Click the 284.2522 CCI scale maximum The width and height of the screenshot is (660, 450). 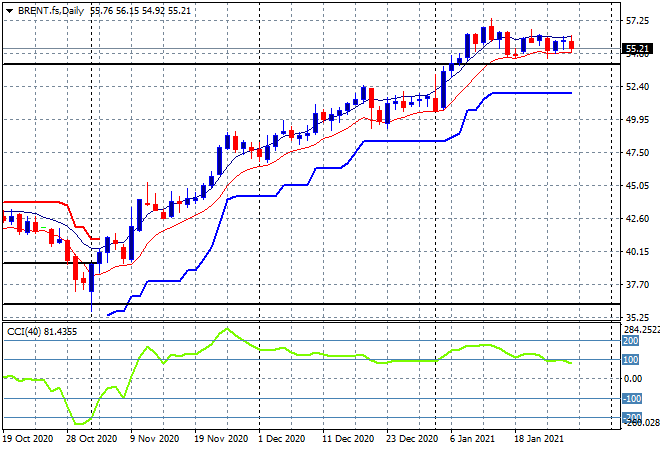click(x=642, y=330)
